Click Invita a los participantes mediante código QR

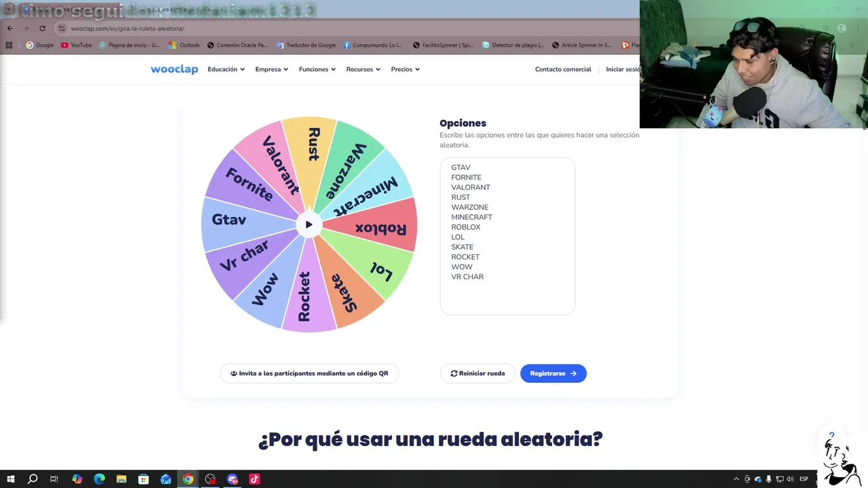click(x=309, y=373)
